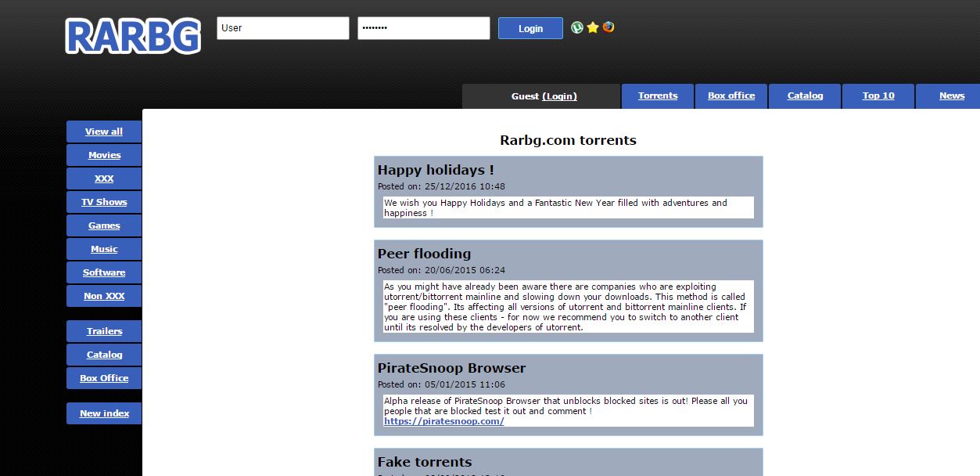980x476 pixels.
Task: Follow the piratesnoop.com link
Action: coord(443,421)
